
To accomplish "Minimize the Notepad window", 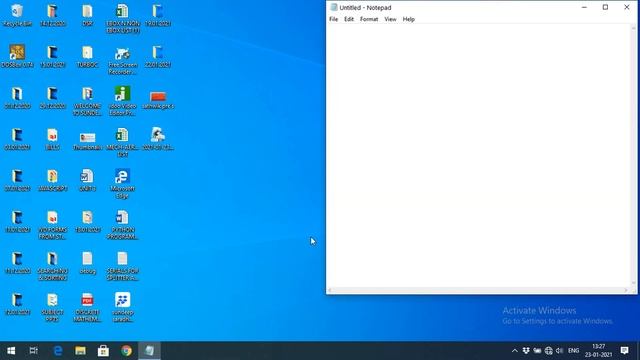I will [x=584, y=7].
